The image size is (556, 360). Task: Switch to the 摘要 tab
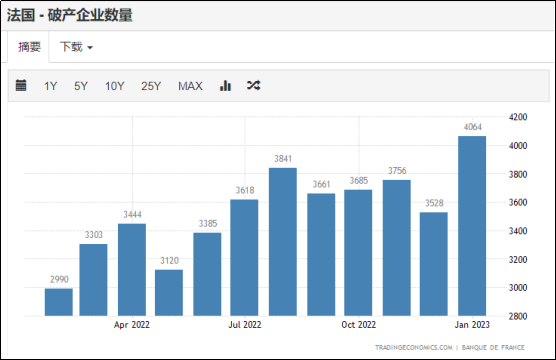click(x=29, y=47)
